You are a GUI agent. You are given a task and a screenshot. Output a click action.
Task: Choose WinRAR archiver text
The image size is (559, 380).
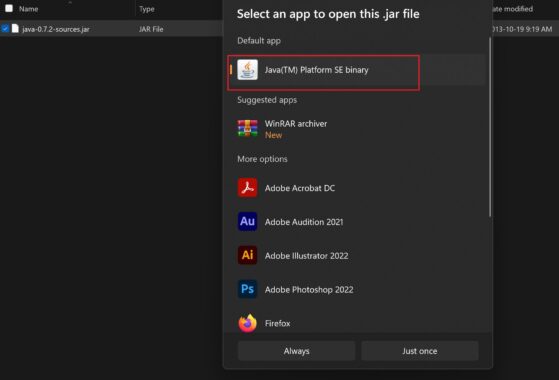296,124
